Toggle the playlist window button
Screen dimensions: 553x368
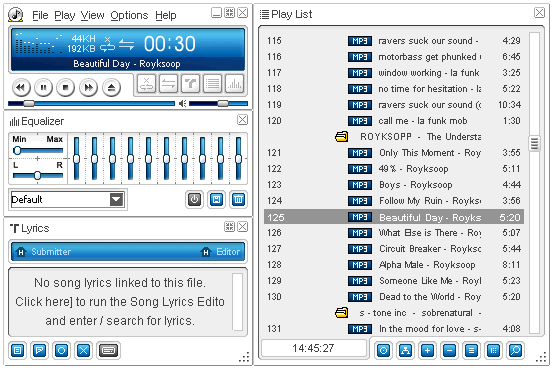[x=212, y=84]
